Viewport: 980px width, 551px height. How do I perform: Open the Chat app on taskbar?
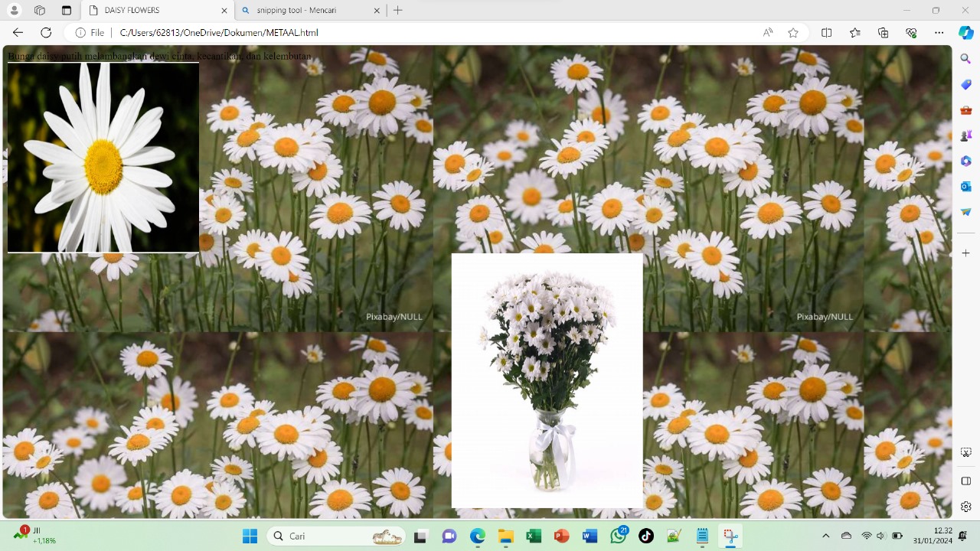(x=449, y=536)
